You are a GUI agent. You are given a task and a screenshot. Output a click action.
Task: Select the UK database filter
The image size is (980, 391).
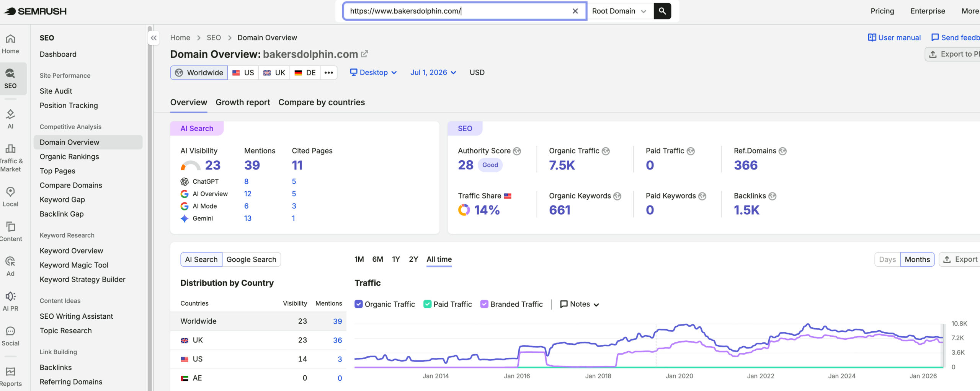point(274,72)
